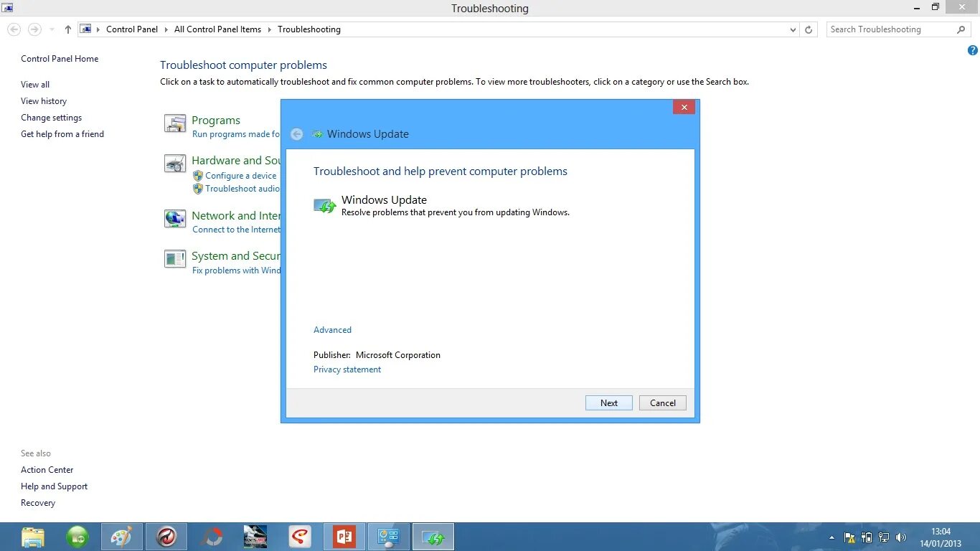The height and width of the screenshot is (551, 980).
Task: Open the View all link
Action: tap(35, 85)
